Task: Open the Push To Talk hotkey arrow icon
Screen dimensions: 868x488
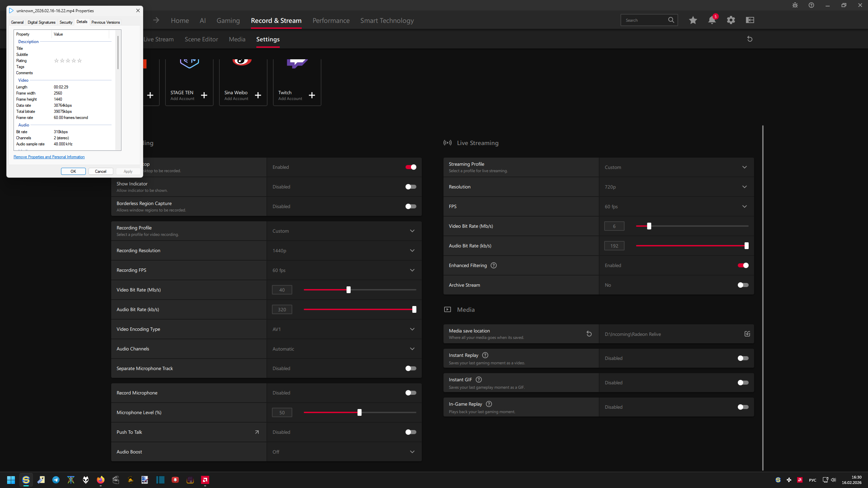Action: pos(257,432)
